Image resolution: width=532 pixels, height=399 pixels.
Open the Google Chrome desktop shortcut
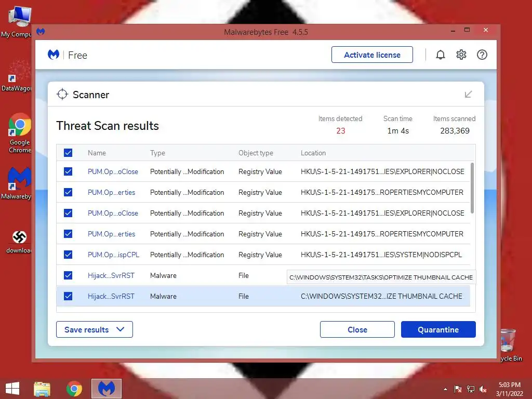pos(20,134)
